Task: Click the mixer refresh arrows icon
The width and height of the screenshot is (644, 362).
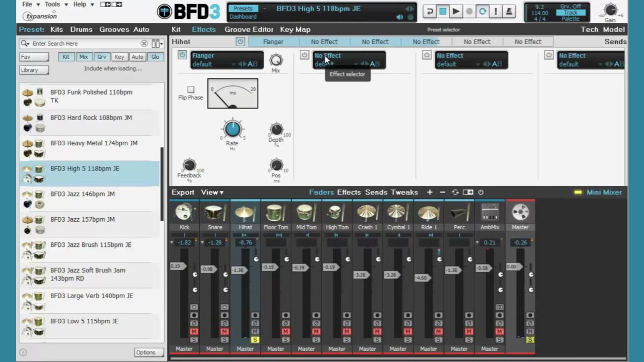Action: point(455,192)
